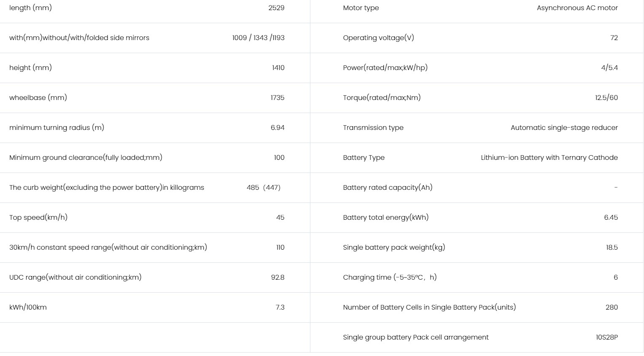This screenshot has width=644, height=356.
Task: Select the Automatic single-stage reducer text
Action: pos(564,128)
